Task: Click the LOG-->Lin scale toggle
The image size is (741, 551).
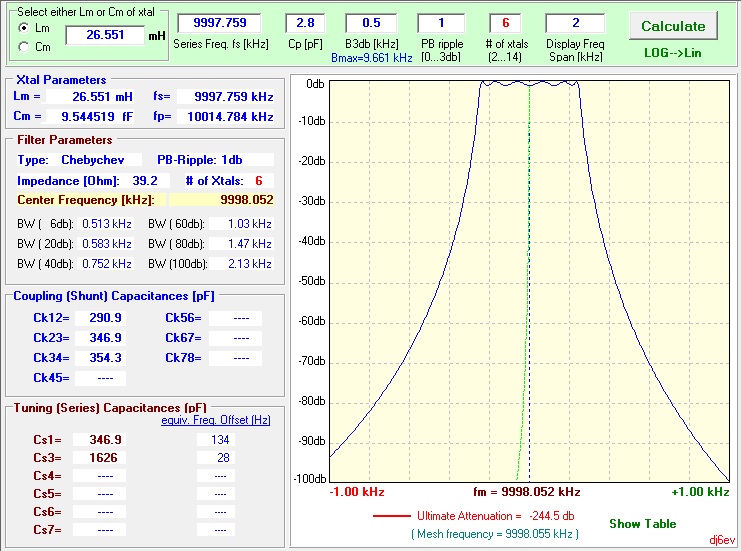Action: click(673, 50)
